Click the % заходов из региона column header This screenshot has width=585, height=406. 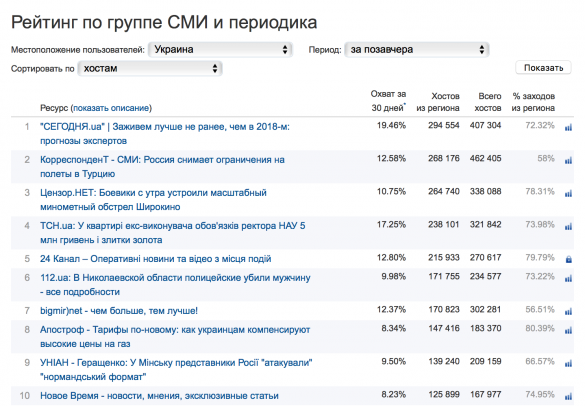[x=533, y=102]
